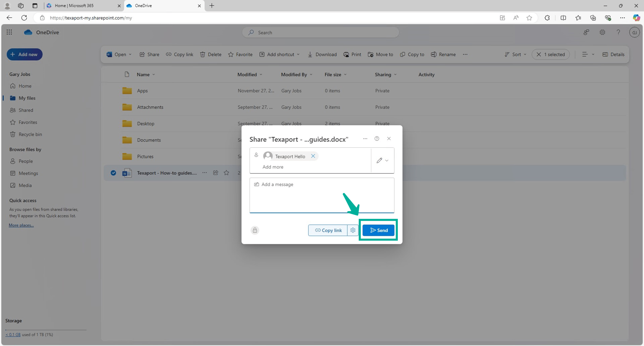Image resolution: width=644 pixels, height=346 pixels.
Task: Print the selected file
Action: (x=352, y=54)
